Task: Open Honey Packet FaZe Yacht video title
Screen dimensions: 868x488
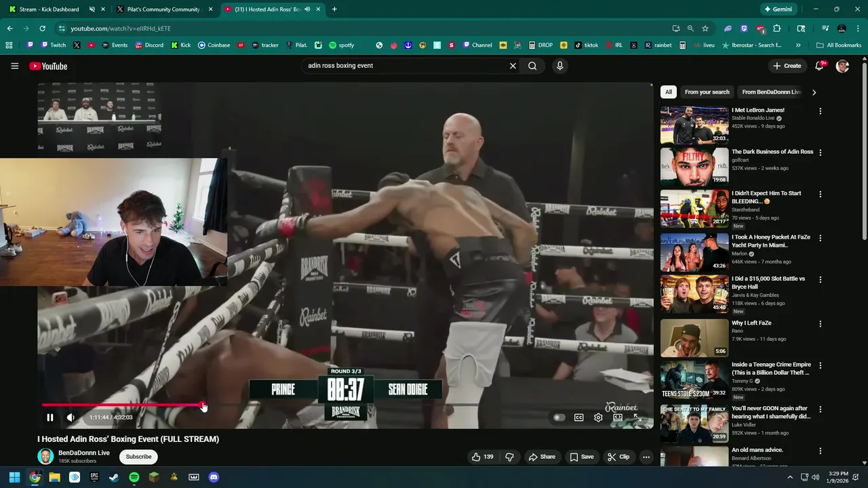Action: point(771,241)
